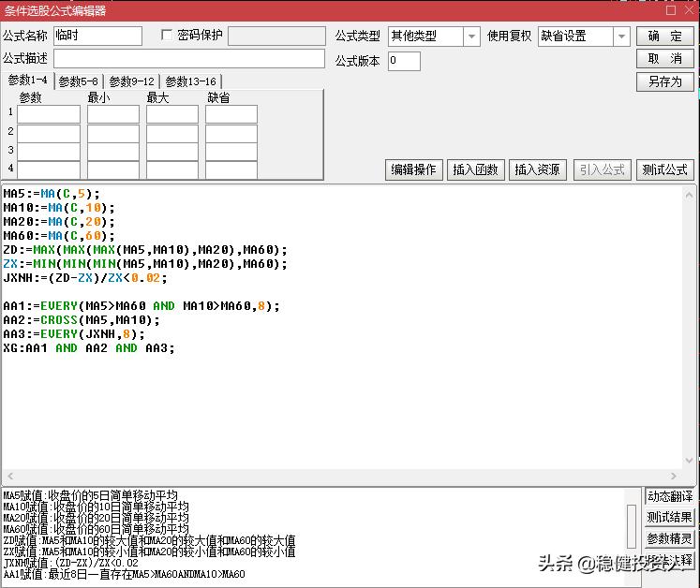Select the 参数9-12 tab
This screenshot has height=588, width=700.
[x=131, y=81]
